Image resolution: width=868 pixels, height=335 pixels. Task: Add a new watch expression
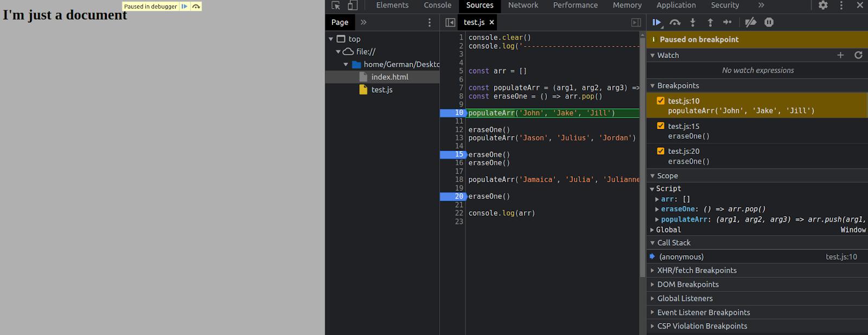840,55
